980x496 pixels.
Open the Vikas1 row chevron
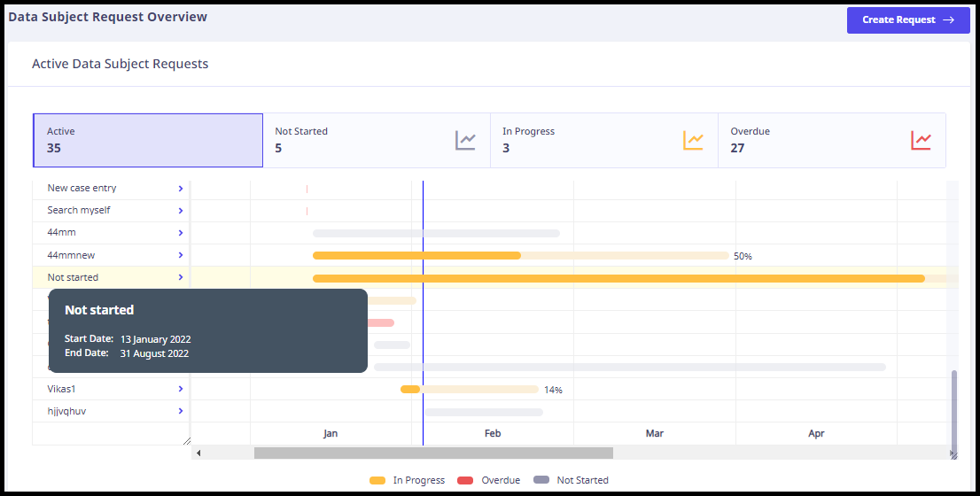(x=181, y=389)
